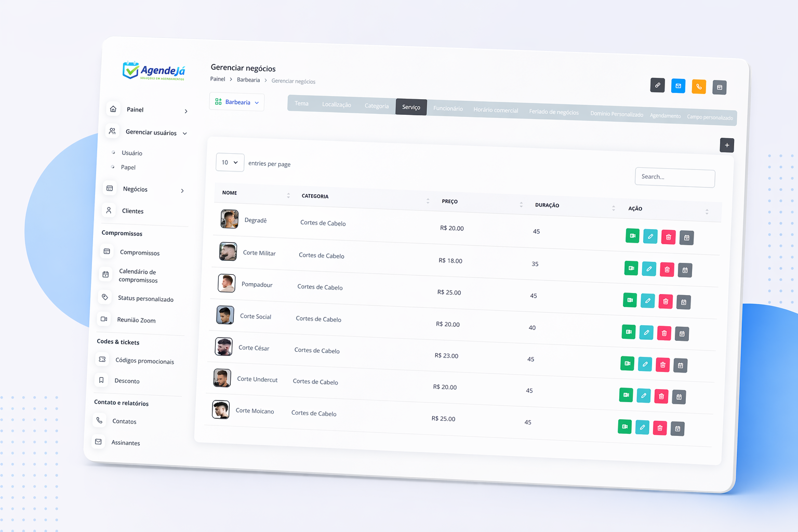
Task: Select the Papel submenu item
Action: pos(128,167)
